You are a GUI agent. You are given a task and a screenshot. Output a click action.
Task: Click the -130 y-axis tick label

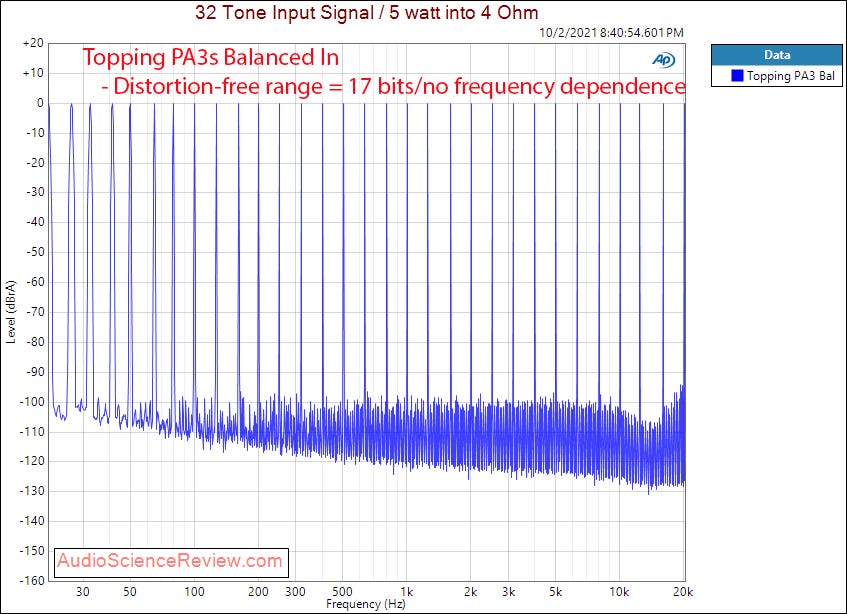[x=31, y=491]
